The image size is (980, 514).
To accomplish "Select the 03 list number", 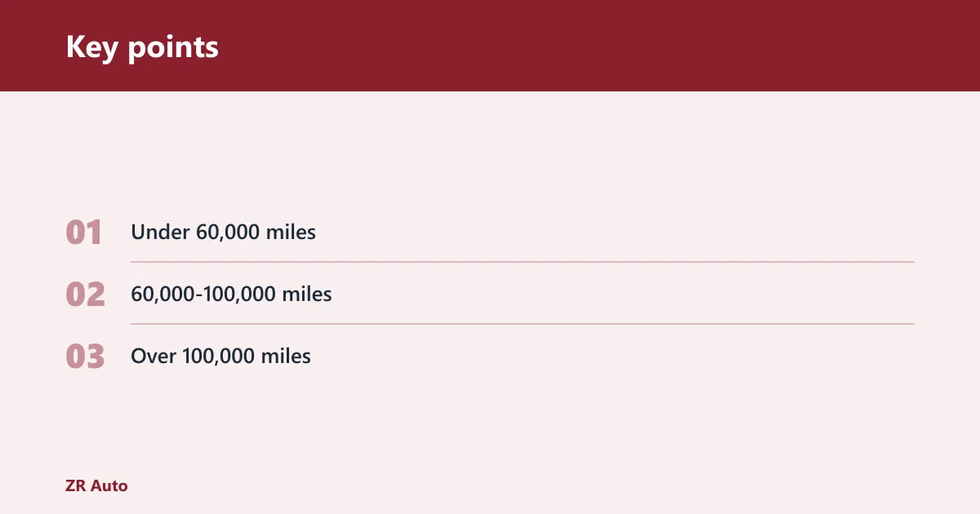I will (x=86, y=357).
